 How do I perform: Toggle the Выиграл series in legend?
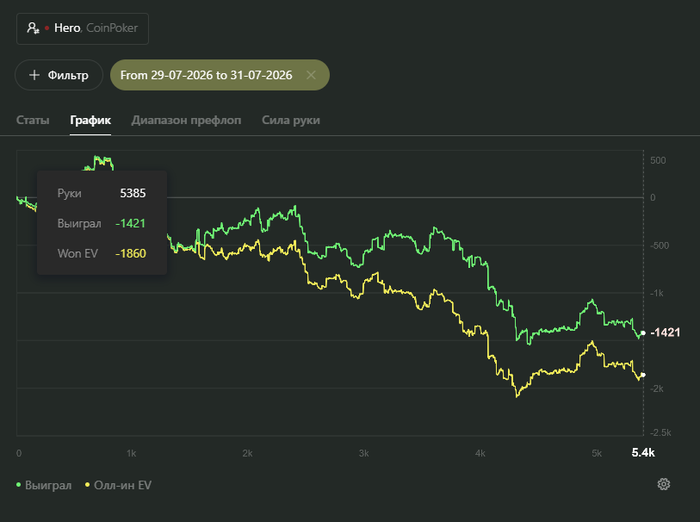[x=44, y=485]
